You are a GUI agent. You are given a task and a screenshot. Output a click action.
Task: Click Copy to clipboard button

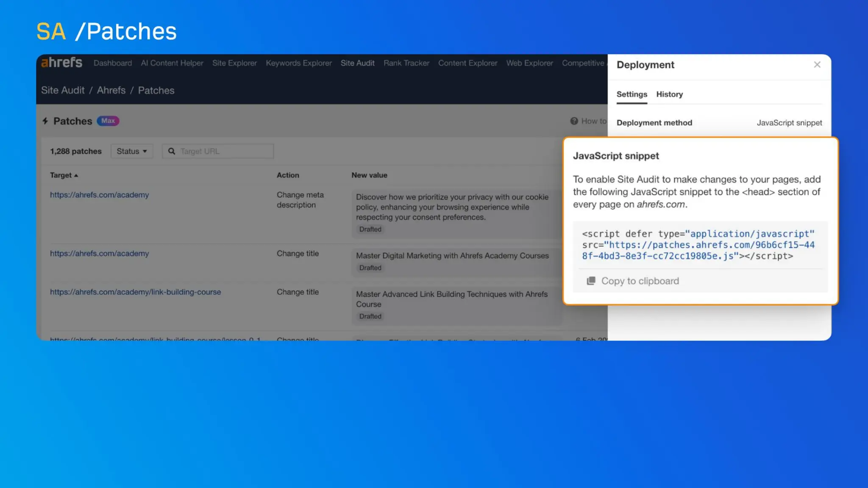633,281
